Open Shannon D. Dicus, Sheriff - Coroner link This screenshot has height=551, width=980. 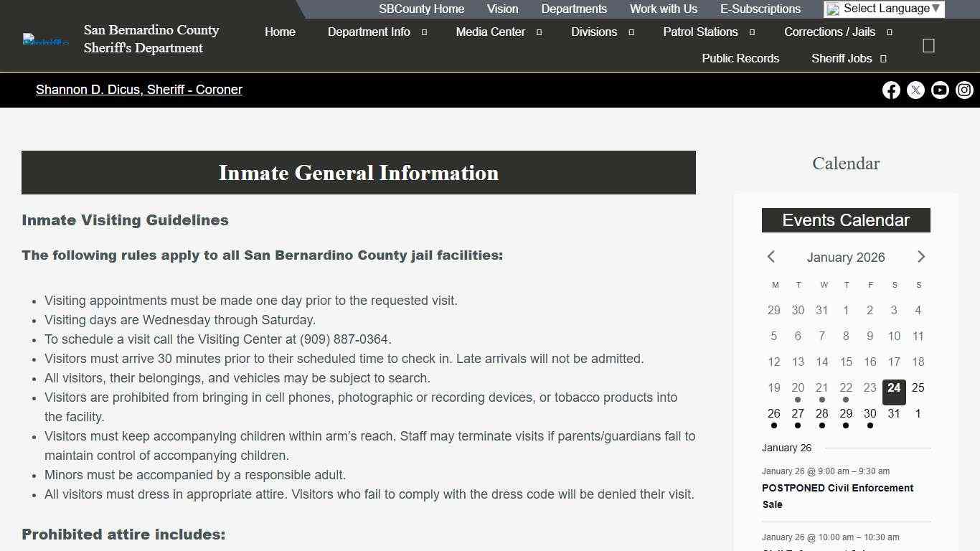point(138,90)
